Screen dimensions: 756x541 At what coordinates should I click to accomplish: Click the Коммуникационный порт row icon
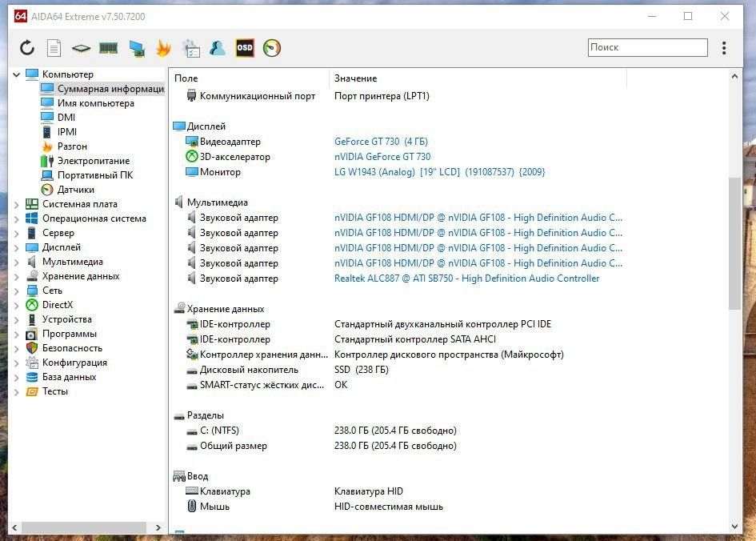[192, 95]
